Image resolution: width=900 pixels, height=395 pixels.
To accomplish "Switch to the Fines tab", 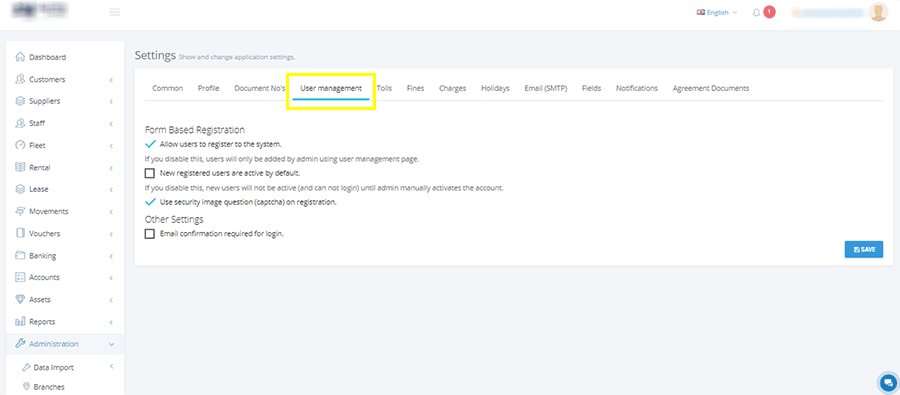I will pos(416,88).
